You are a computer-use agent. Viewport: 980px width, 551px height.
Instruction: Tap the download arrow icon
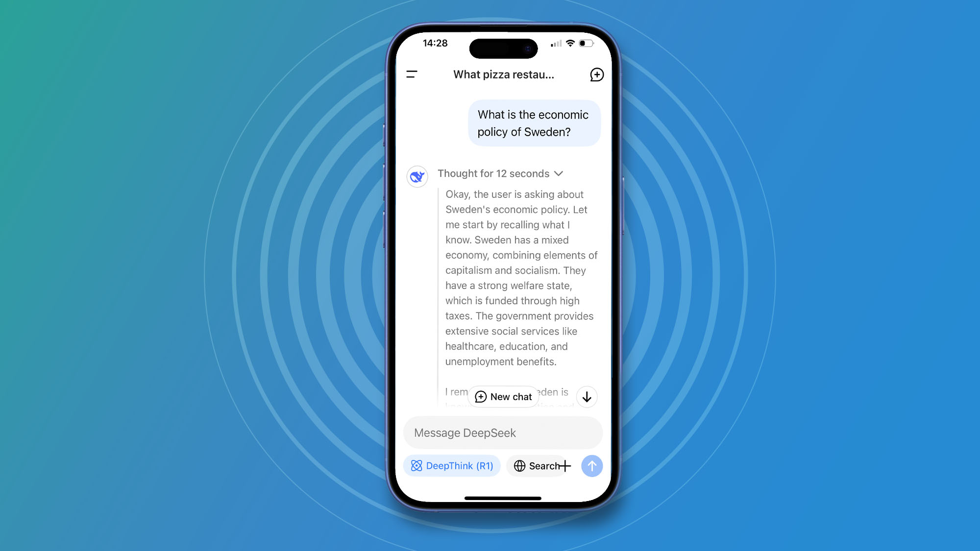(x=587, y=397)
